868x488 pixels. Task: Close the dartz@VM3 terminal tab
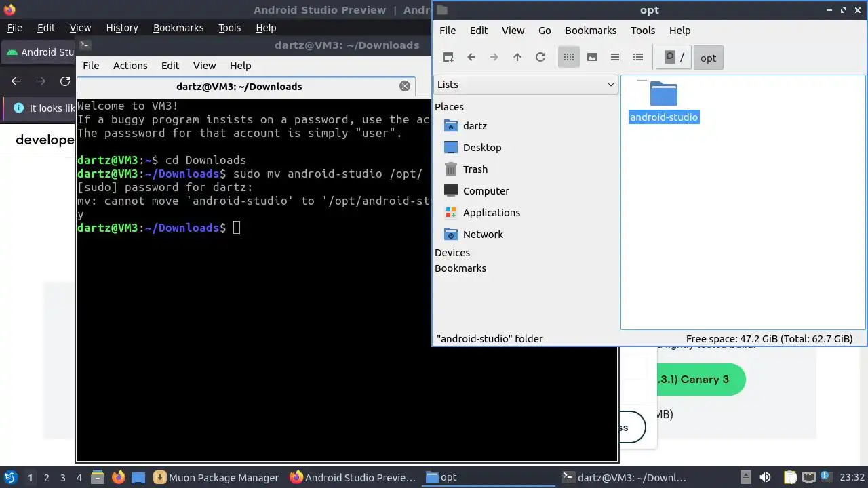(x=405, y=86)
